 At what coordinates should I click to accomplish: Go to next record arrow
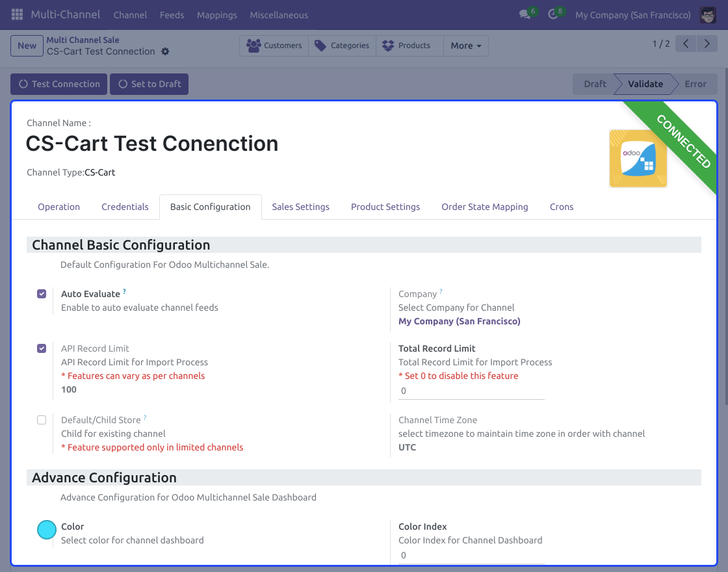pos(707,44)
